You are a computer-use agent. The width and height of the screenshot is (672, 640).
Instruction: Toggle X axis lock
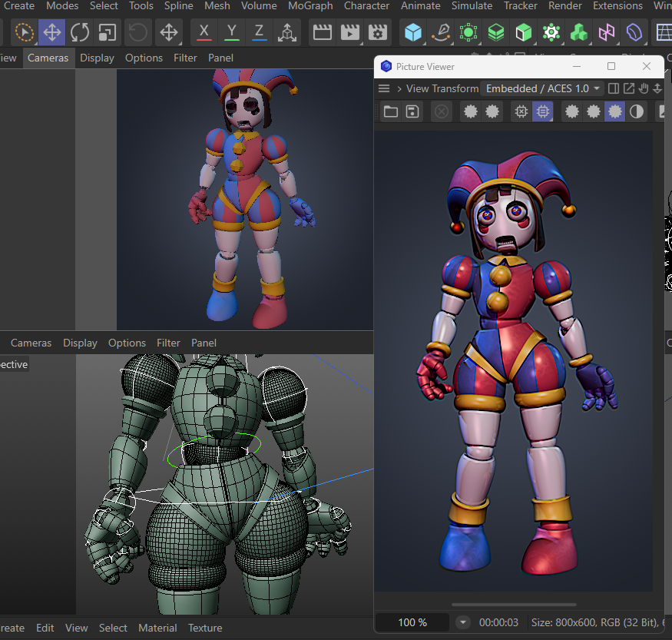pyautogui.click(x=204, y=32)
